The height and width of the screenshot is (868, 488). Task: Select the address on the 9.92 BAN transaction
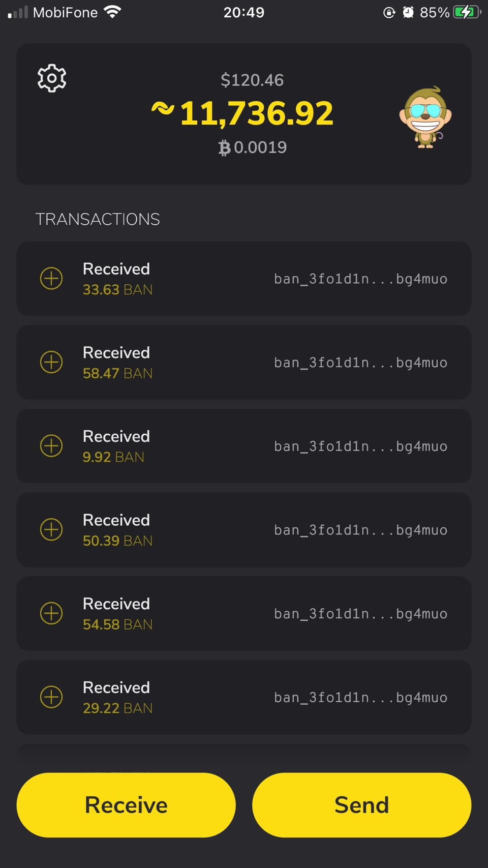(x=360, y=446)
